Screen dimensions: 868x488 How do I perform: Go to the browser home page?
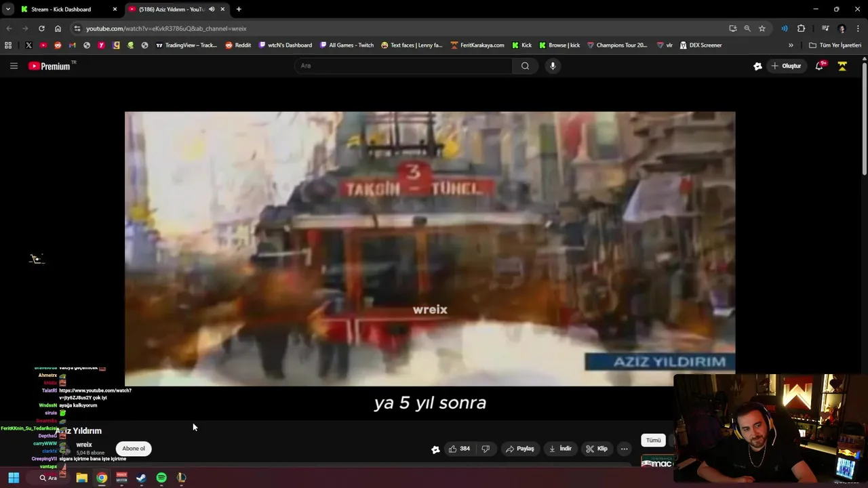click(x=58, y=28)
